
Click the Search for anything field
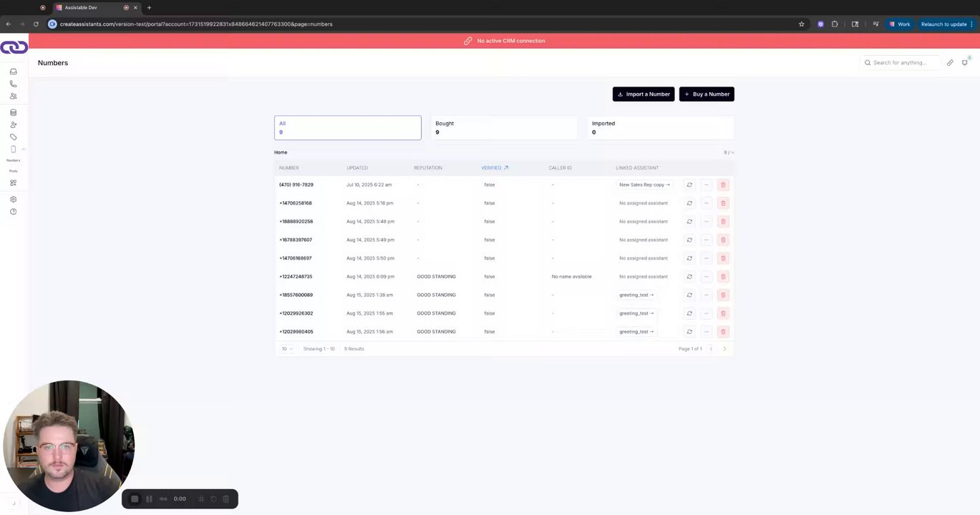click(901, 62)
